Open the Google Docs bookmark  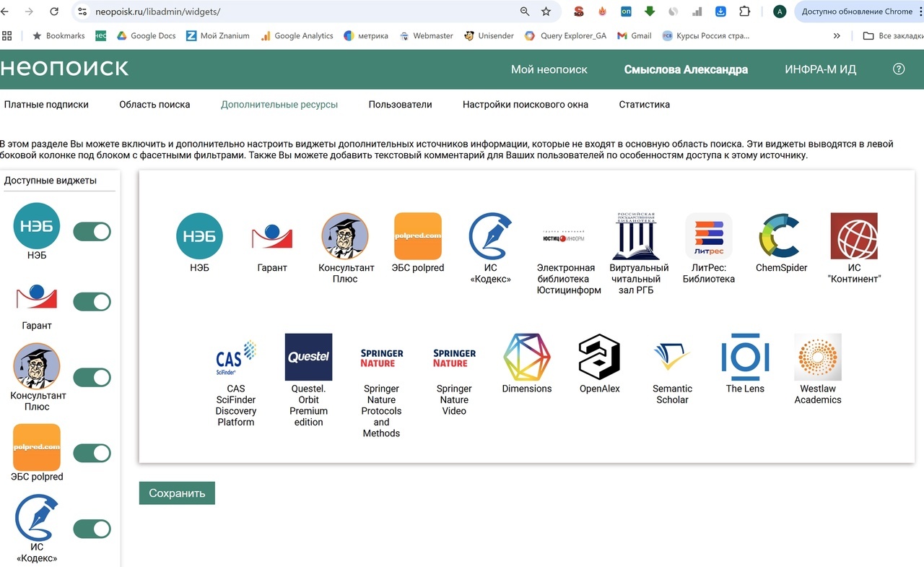pos(147,35)
